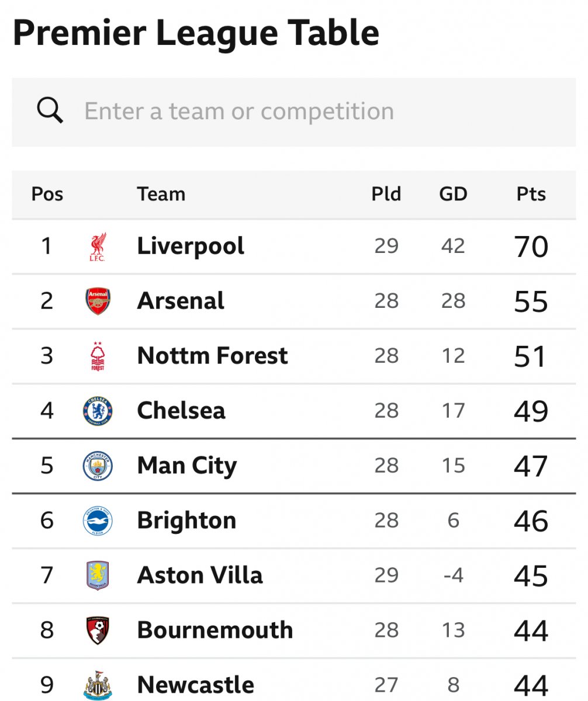The image size is (588, 701).
Task: Open the Man City team link
Action: point(187,466)
